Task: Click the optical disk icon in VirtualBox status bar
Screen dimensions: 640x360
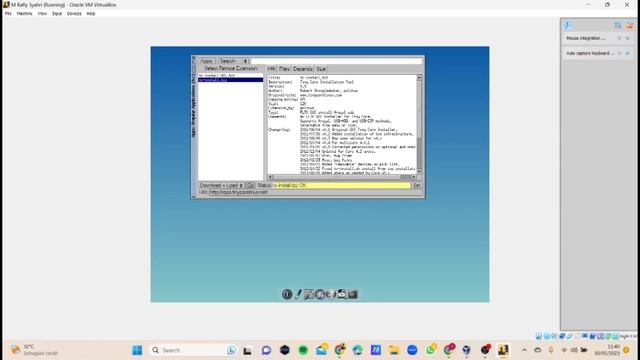Action: tap(547, 336)
